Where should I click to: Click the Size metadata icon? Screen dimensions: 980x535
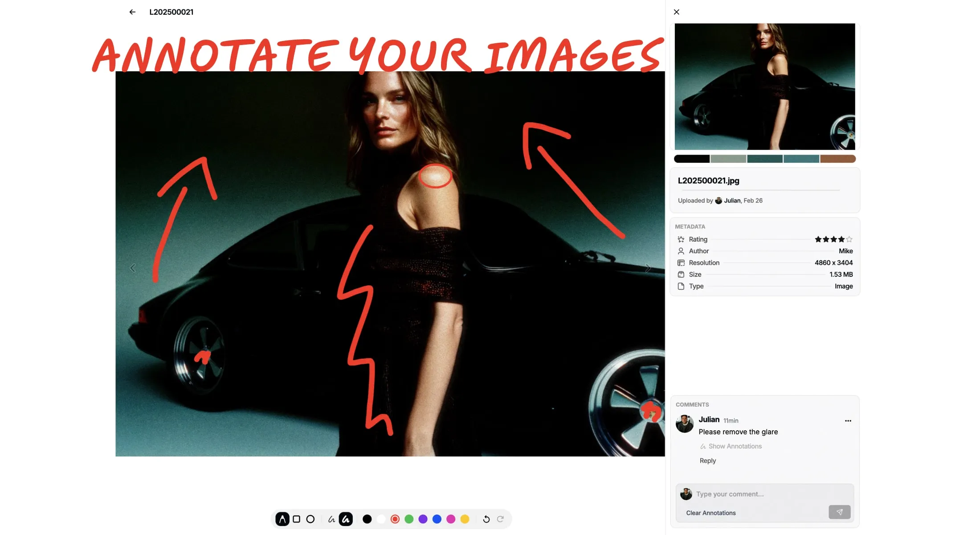681,274
